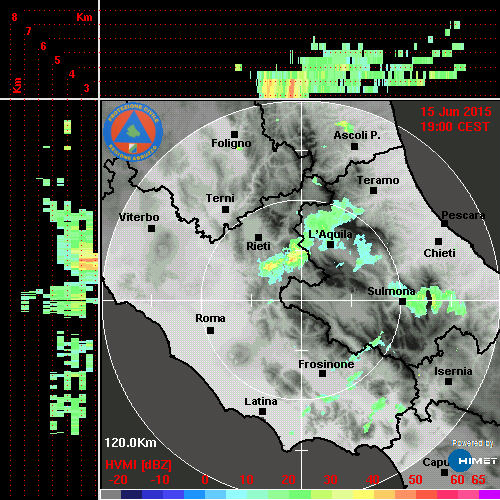The height and width of the screenshot is (500, 500).
Task: Select the Sulmona map label
Action: (x=391, y=291)
